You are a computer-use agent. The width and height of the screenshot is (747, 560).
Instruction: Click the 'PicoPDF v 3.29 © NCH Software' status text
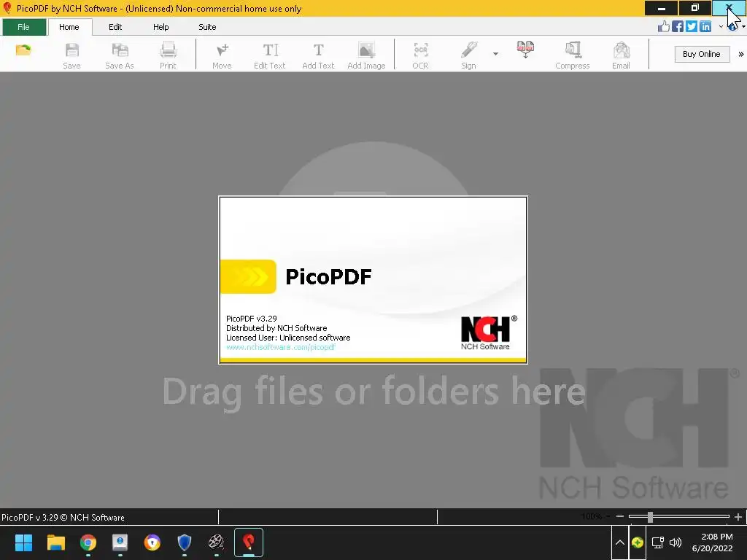63,517
